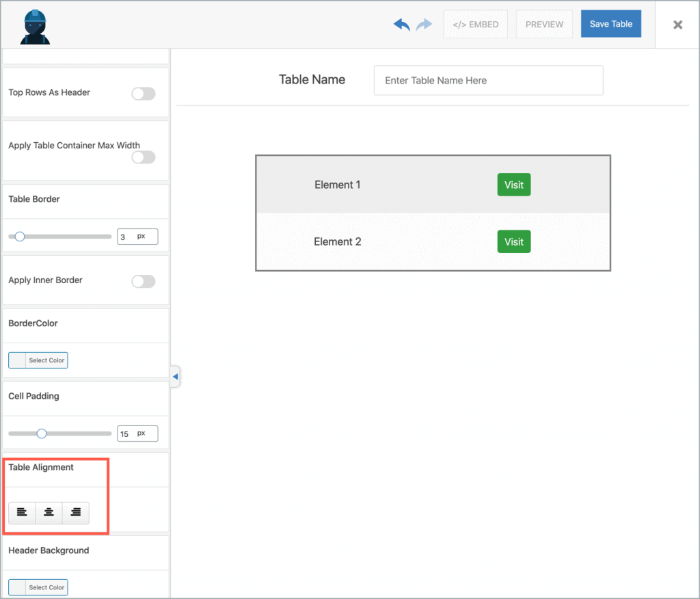Center-align the table using the alignment icon
The image size is (700, 599).
coord(49,513)
